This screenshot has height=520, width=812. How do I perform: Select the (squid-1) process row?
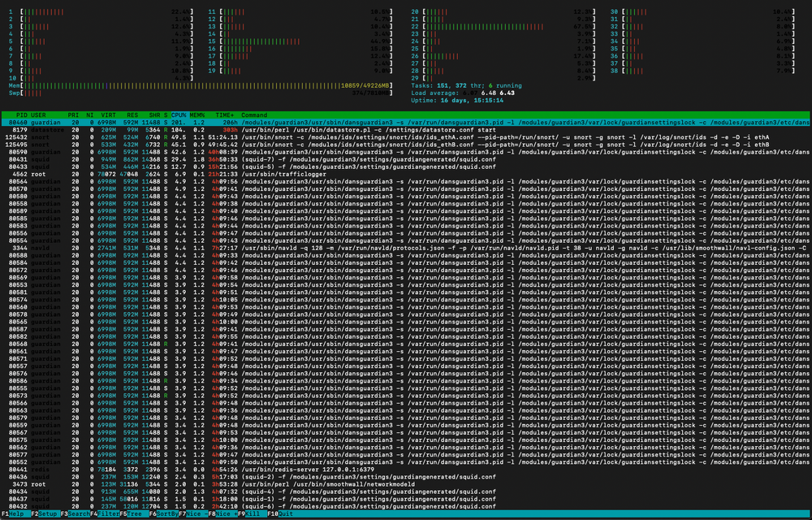(405, 499)
